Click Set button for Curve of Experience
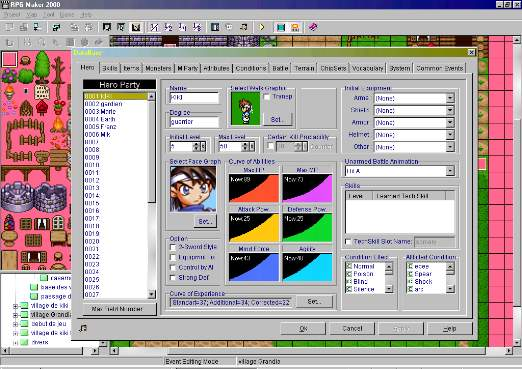The width and height of the screenshot is (522, 369). pos(314,302)
